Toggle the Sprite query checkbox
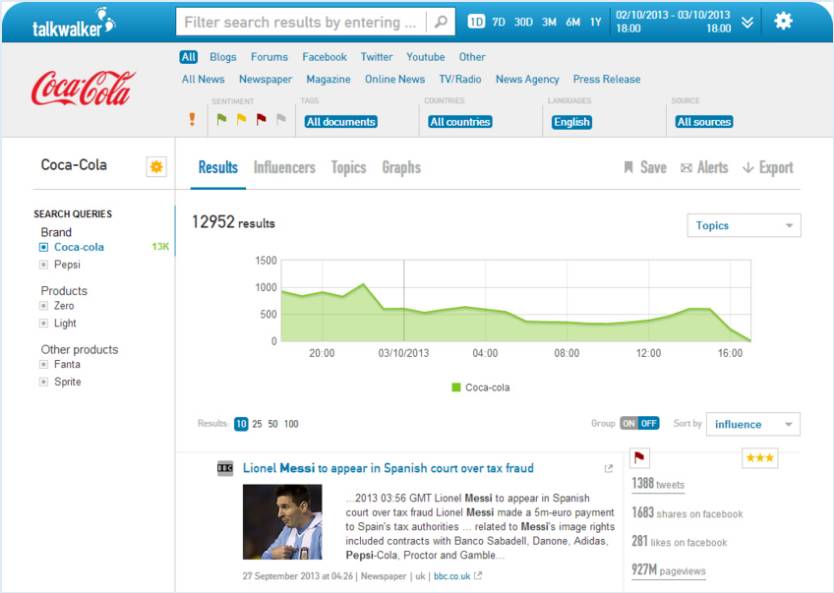834x593 pixels. [44, 382]
